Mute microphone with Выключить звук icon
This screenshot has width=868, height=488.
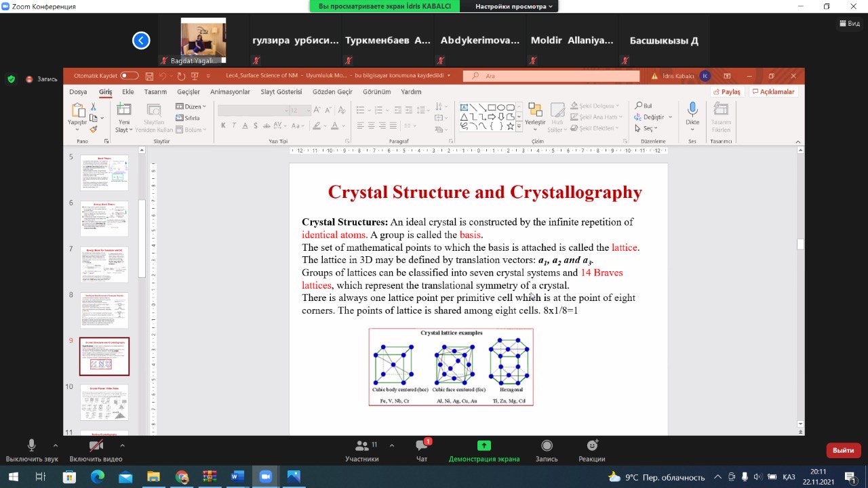pyautogui.click(x=31, y=445)
